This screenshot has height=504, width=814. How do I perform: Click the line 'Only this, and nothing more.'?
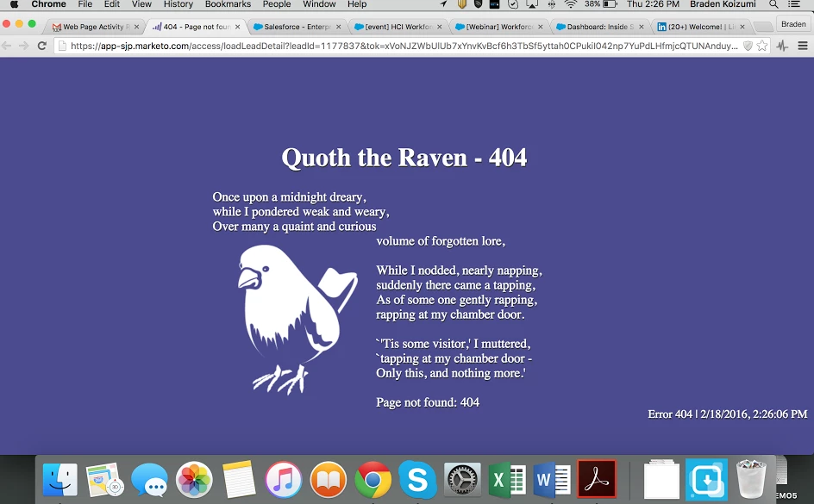[451, 373]
